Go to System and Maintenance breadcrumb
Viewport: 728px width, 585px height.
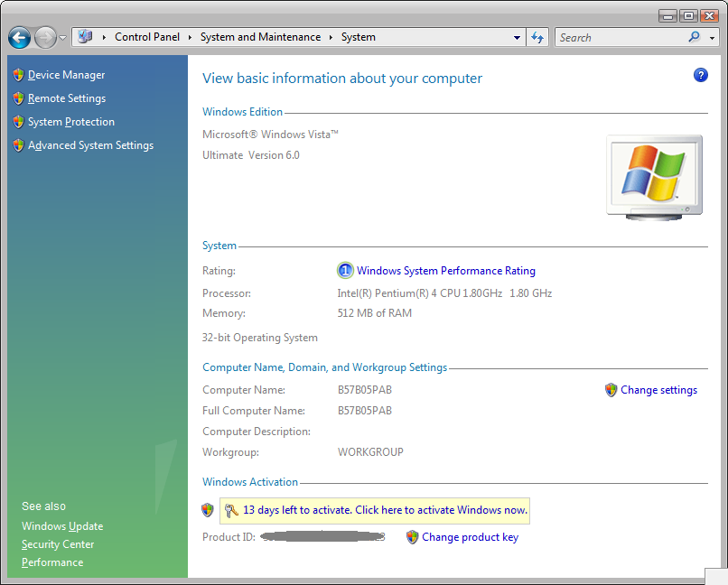[260, 37]
